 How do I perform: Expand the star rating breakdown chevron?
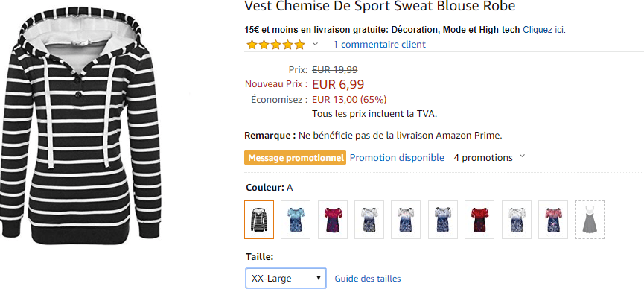click(x=315, y=44)
